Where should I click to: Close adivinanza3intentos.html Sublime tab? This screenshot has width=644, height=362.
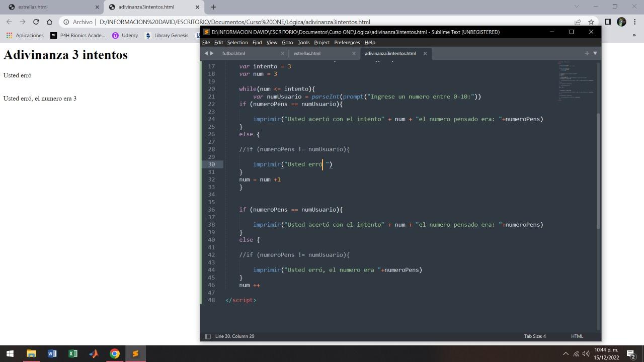[x=425, y=53]
